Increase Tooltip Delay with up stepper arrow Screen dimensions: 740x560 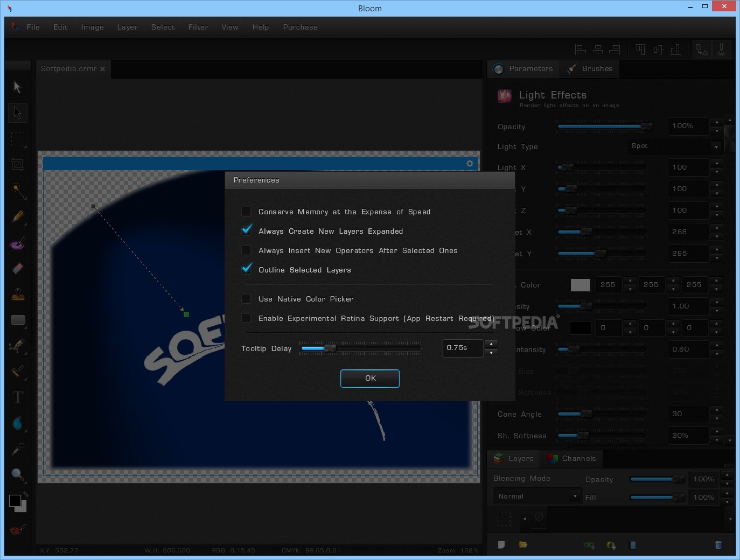[x=491, y=344]
